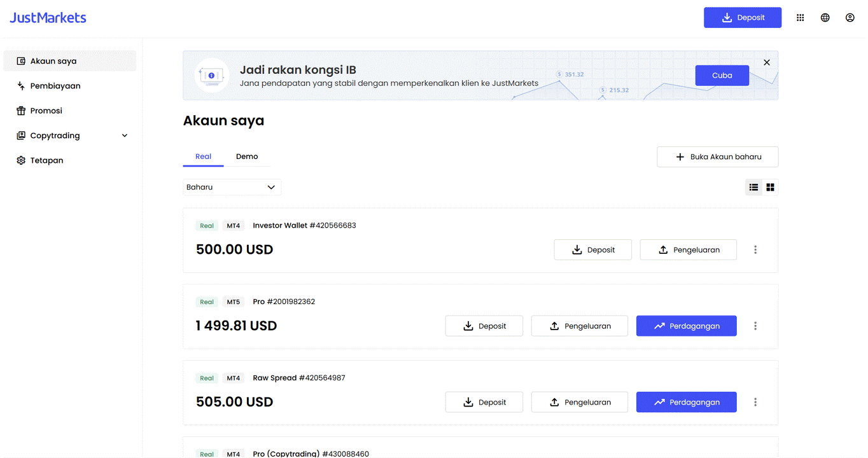This screenshot has width=868, height=458.
Task: Switch to grid view icon
Action: (x=771, y=187)
